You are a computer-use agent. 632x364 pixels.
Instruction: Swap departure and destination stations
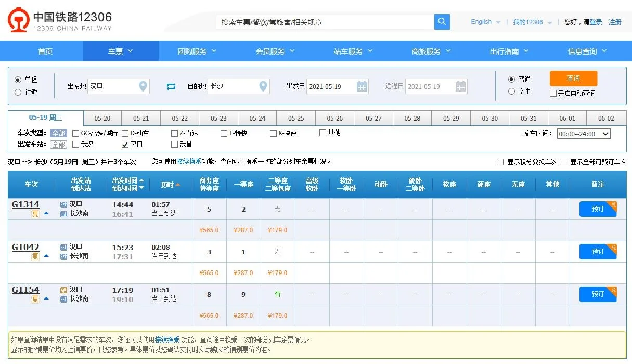pyautogui.click(x=171, y=86)
